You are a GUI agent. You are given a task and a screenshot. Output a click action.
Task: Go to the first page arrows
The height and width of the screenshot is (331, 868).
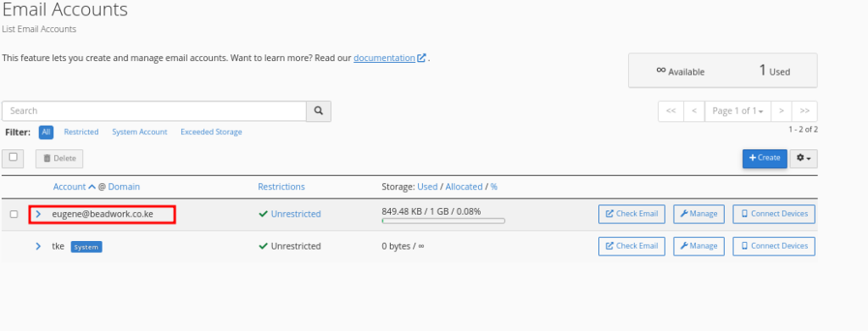pyautogui.click(x=671, y=111)
